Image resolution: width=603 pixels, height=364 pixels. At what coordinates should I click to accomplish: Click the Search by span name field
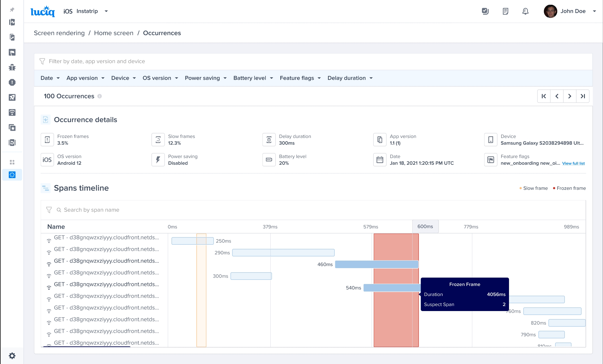pos(91,210)
